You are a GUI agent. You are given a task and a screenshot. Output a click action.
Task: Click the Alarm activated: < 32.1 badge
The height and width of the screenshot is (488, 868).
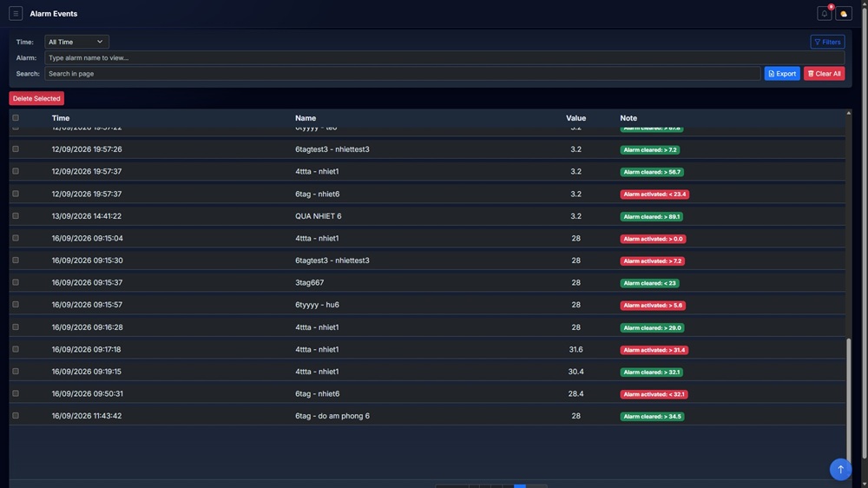(x=654, y=394)
